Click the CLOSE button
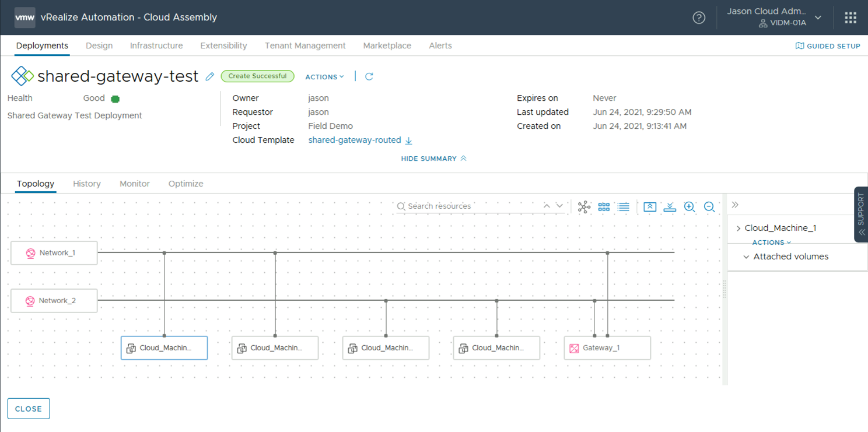The height and width of the screenshot is (432, 868). (x=29, y=409)
